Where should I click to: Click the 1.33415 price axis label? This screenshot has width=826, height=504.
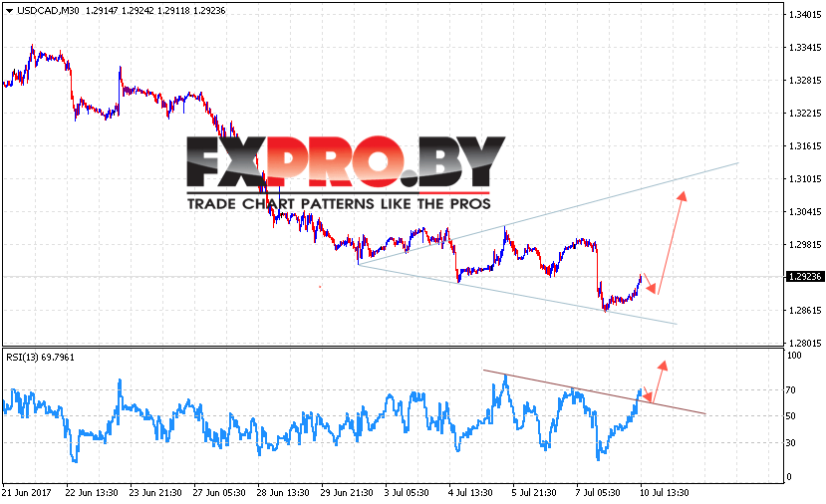pos(805,48)
